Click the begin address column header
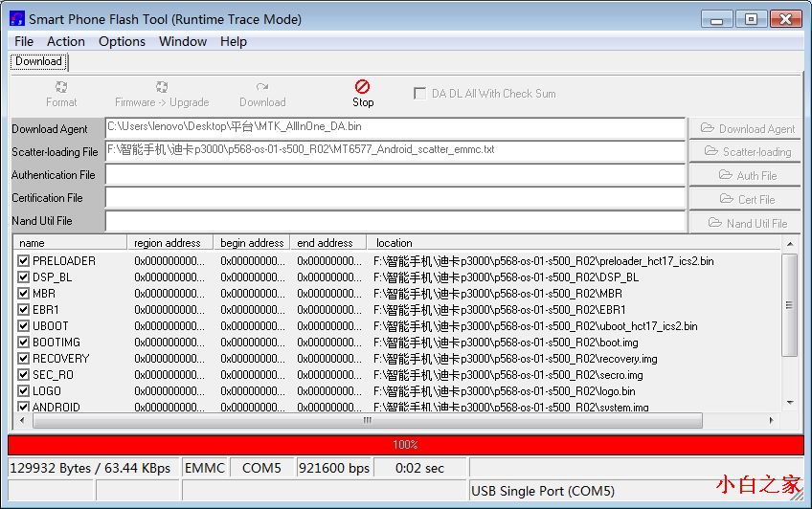812x509 pixels. coord(252,243)
